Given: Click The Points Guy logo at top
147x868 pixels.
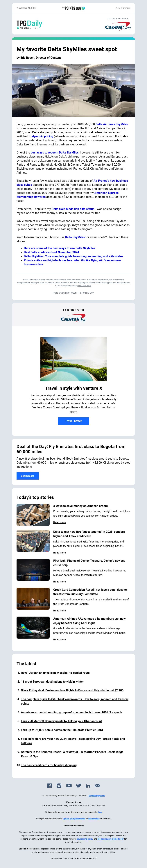Looking at the screenshot, I should pyautogui.click(x=73, y=8).
